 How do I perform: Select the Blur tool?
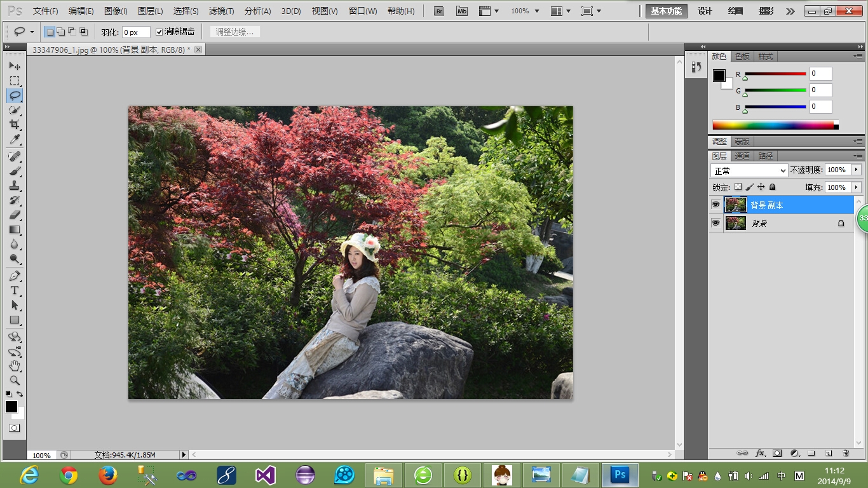point(15,244)
